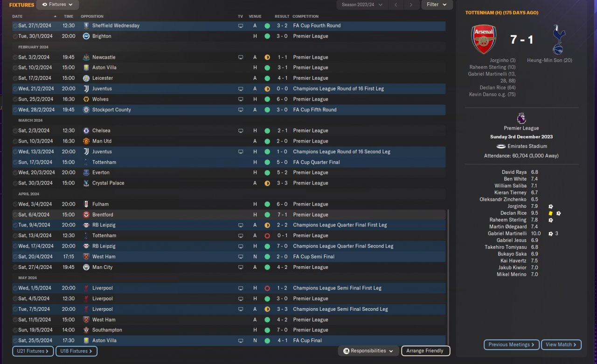Click the Newcastle club badge
597x364 pixels.
click(86, 57)
